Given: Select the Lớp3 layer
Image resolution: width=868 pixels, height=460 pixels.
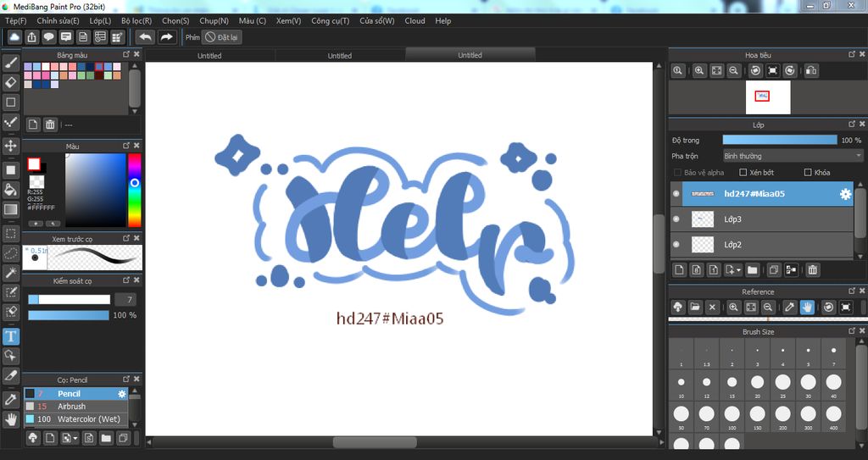Looking at the screenshot, I should pyautogui.click(x=762, y=219).
